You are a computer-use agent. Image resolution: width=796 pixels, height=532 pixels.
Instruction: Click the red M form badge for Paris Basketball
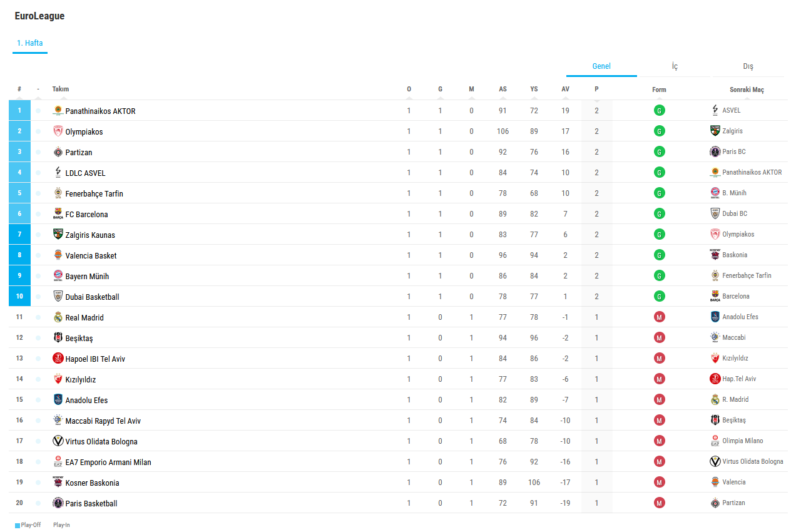[659, 503]
